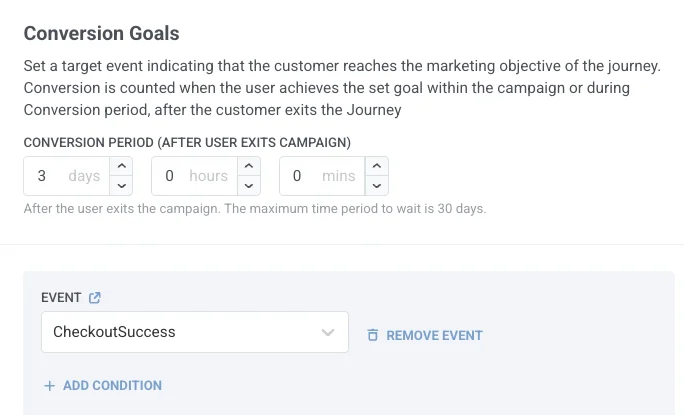Click the chevron in the event selector
This screenshot has height=415, width=684.
coord(328,332)
